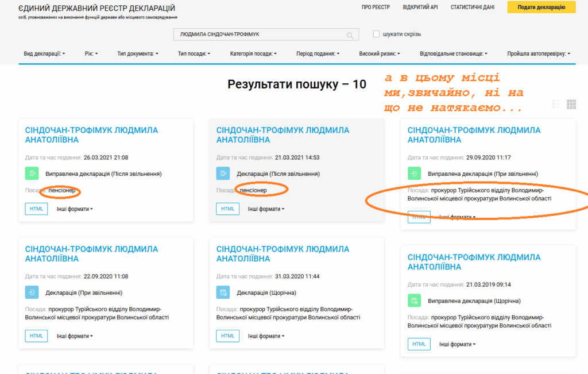Screen dimensions: 588x374
Task: Expand the 'Вид декларації' filter dropdown
Action: point(44,53)
